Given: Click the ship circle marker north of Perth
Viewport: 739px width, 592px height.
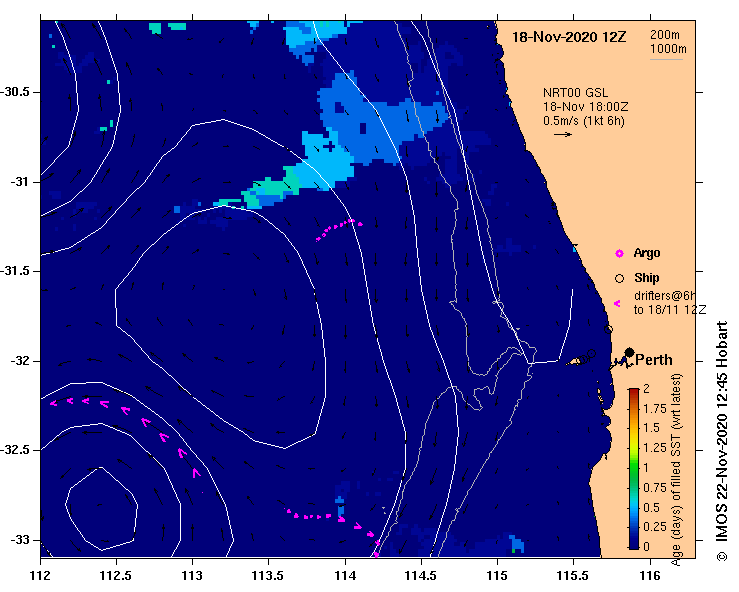Looking at the screenshot, I should tap(608, 329).
